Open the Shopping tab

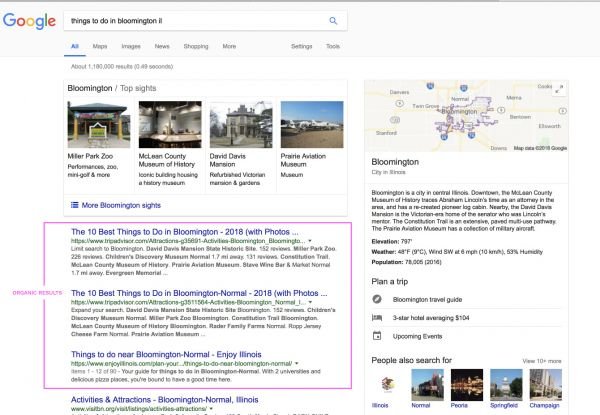click(196, 46)
